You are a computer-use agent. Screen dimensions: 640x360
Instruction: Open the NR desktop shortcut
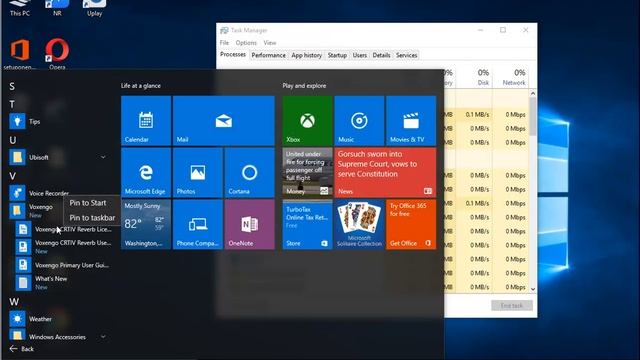click(x=57, y=8)
